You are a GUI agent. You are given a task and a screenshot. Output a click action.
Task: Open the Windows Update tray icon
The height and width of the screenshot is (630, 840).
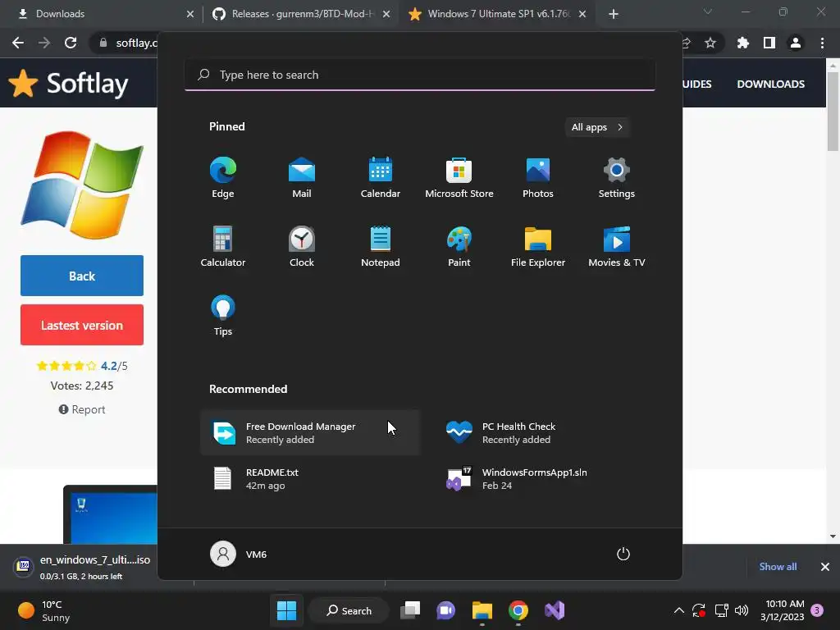(x=699, y=610)
